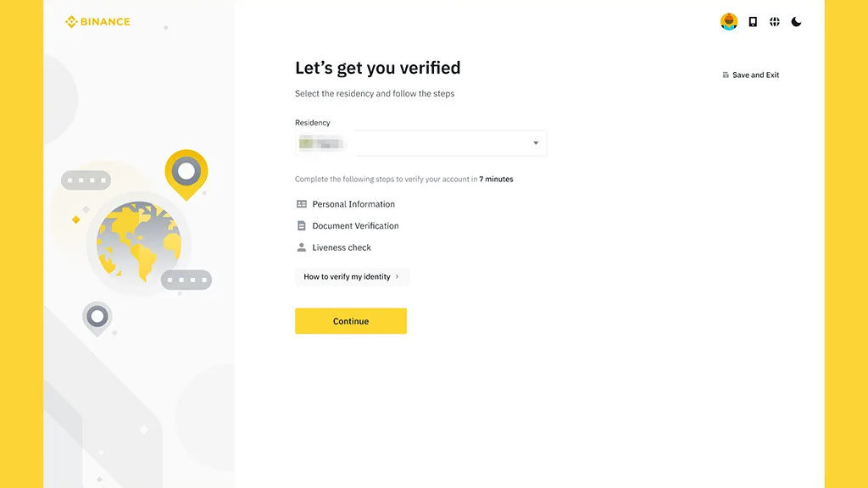The image size is (868, 488).
Task: Open the user profile avatar menu
Action: (x=728, y=21)
